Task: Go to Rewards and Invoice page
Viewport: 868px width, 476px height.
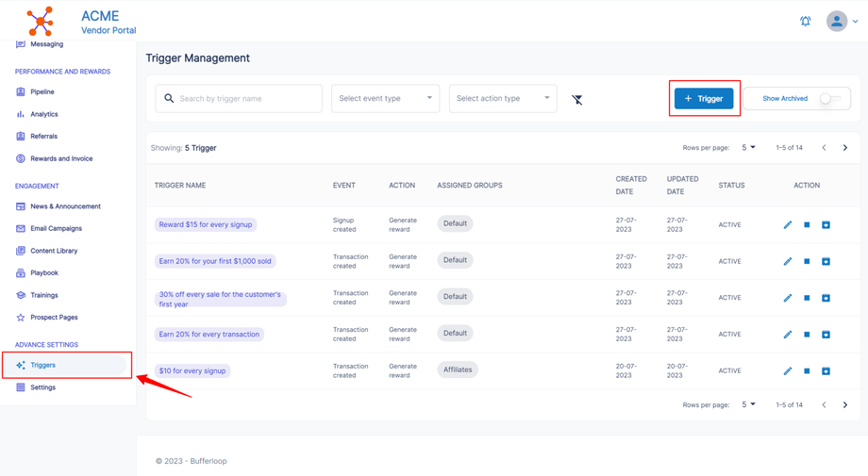Action: [x=61, y=158]
